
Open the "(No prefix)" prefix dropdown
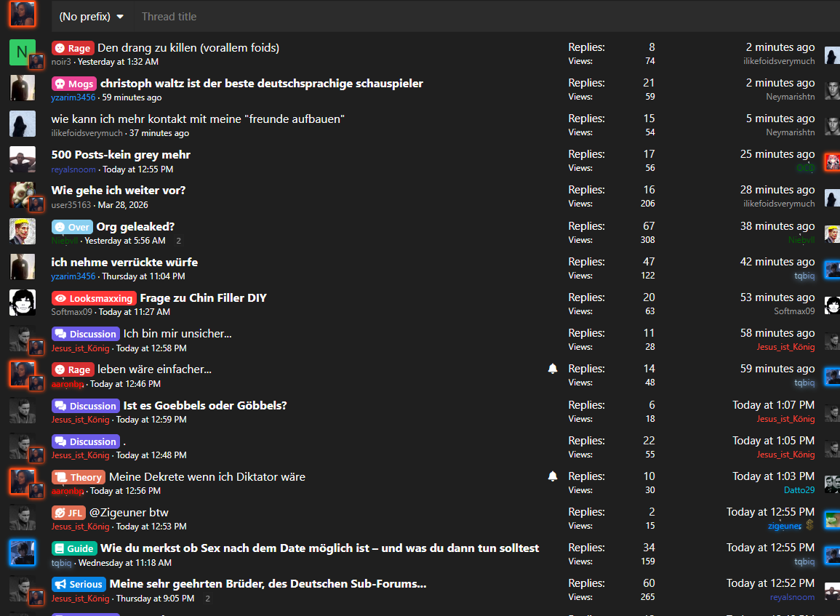(92, 16)
